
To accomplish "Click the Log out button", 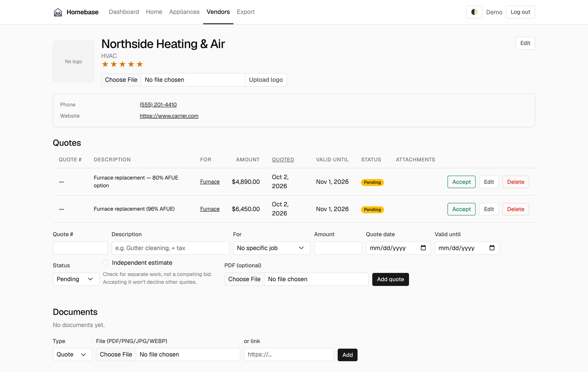I will [520, 12].
